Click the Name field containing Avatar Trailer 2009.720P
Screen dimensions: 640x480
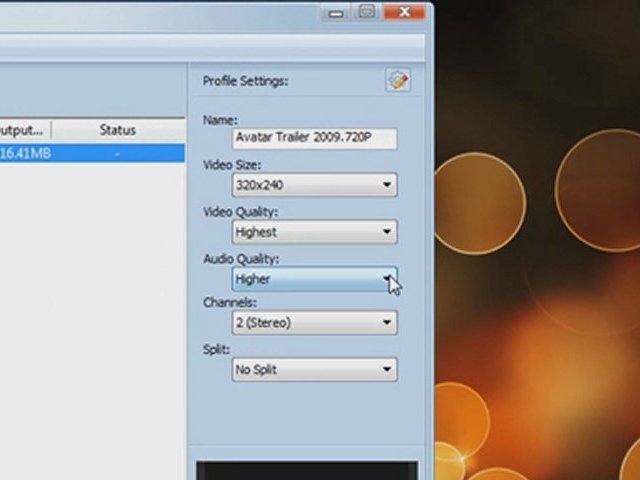click(x=314, y=138)
